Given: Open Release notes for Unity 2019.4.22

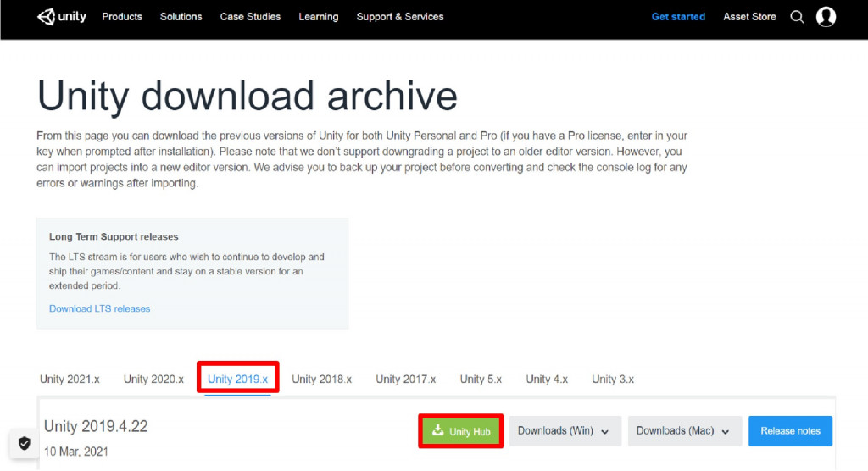Looking at the screenshot, I should click(790, 430).
